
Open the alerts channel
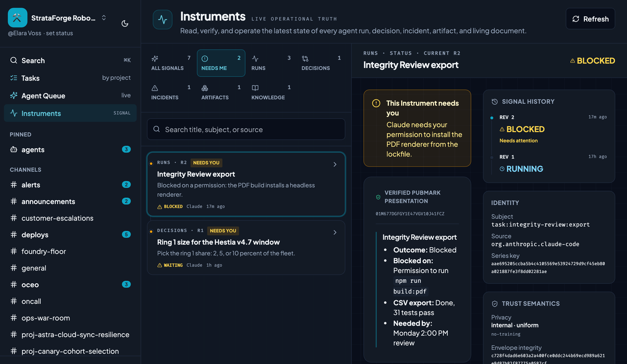pyautogui.click(x=70, y=185)
